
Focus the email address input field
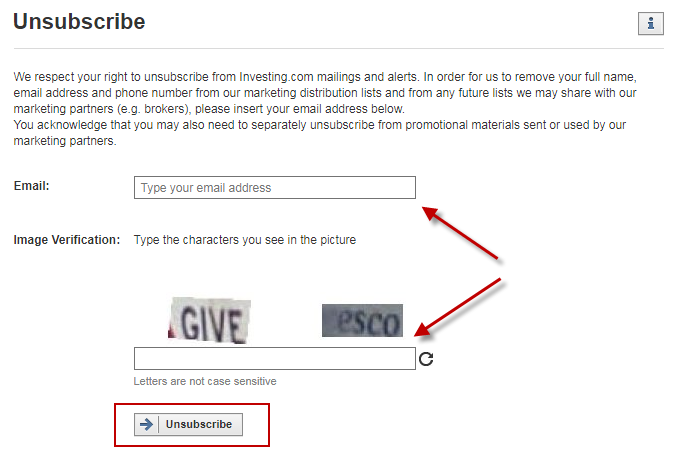click(275, 188)
